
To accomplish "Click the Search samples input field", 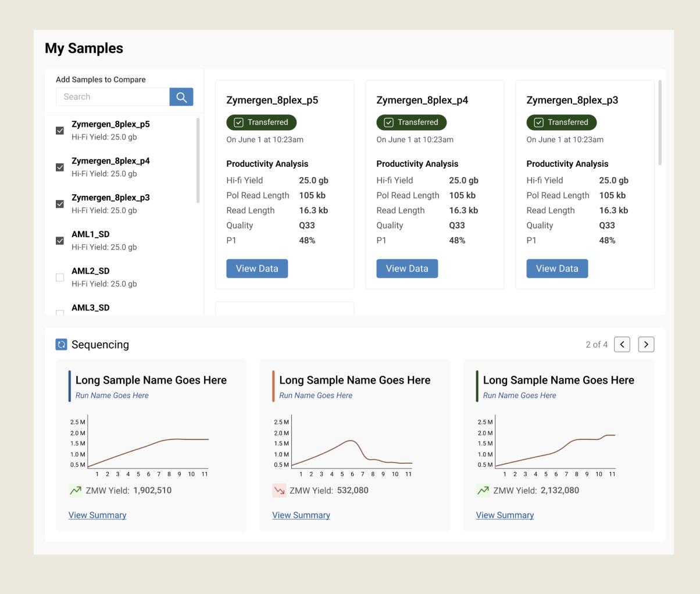I will 113,97.
